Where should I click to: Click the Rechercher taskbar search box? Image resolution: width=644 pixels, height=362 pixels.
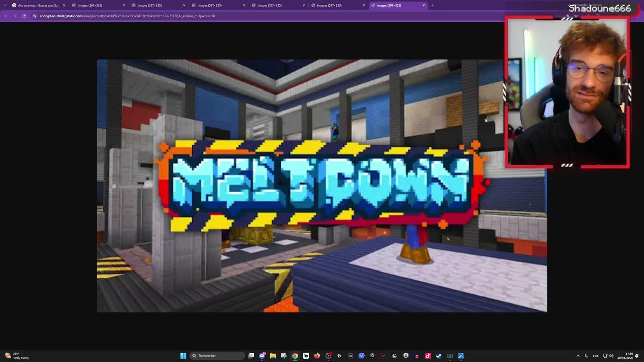(217, 356)
